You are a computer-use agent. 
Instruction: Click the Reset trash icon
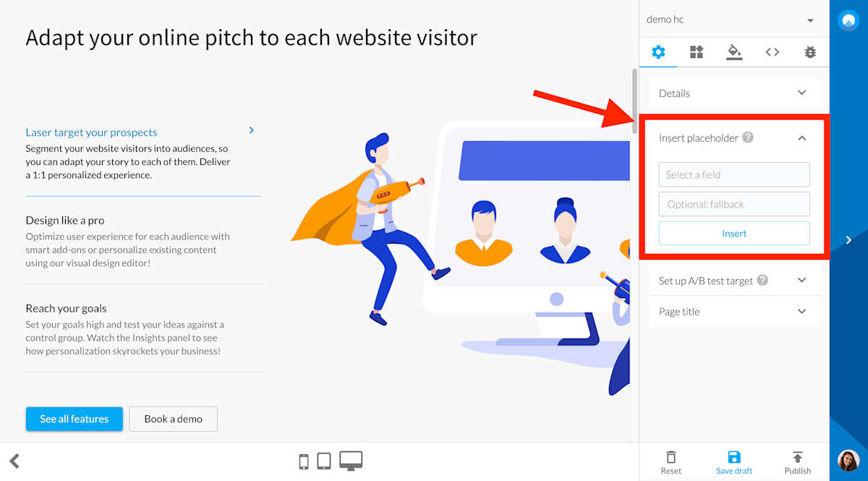[671, 461]
